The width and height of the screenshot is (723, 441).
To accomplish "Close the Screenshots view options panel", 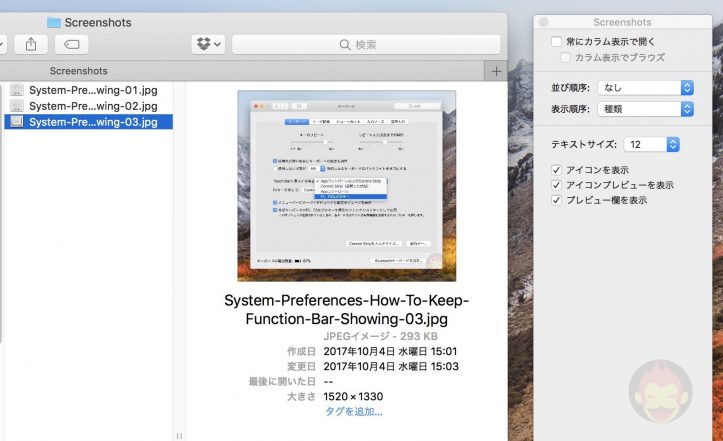I will tap(544, 22).
